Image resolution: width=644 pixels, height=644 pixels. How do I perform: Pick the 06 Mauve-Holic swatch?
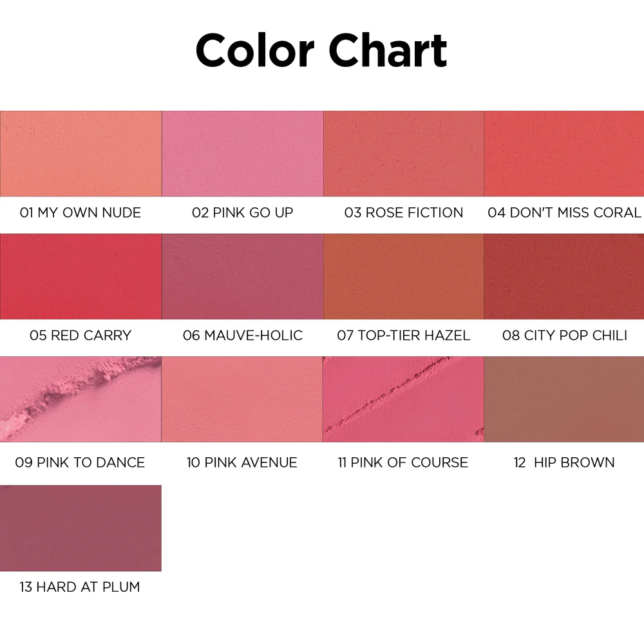[242, 276]
